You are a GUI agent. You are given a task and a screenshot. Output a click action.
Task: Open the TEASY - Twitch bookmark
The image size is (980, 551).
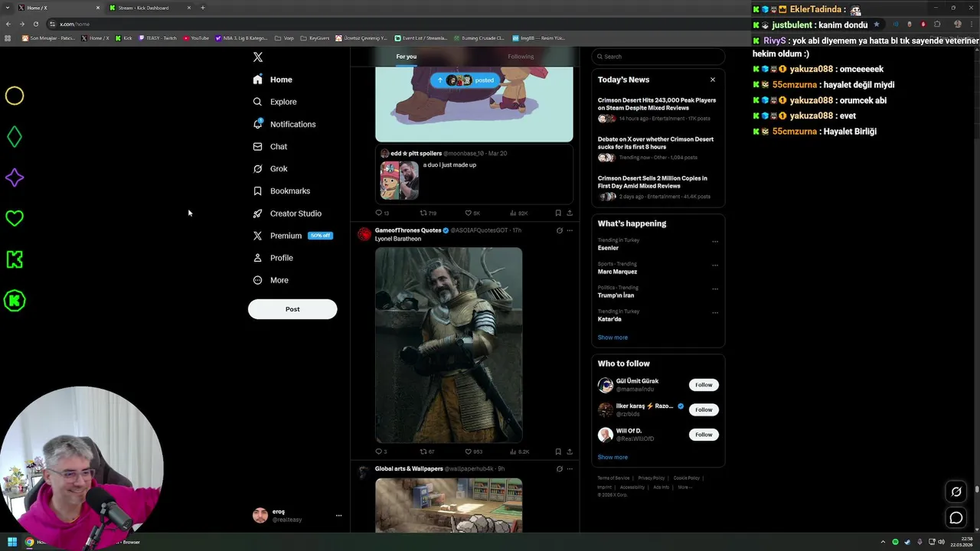pyautogui.click(x=158, y=37)
